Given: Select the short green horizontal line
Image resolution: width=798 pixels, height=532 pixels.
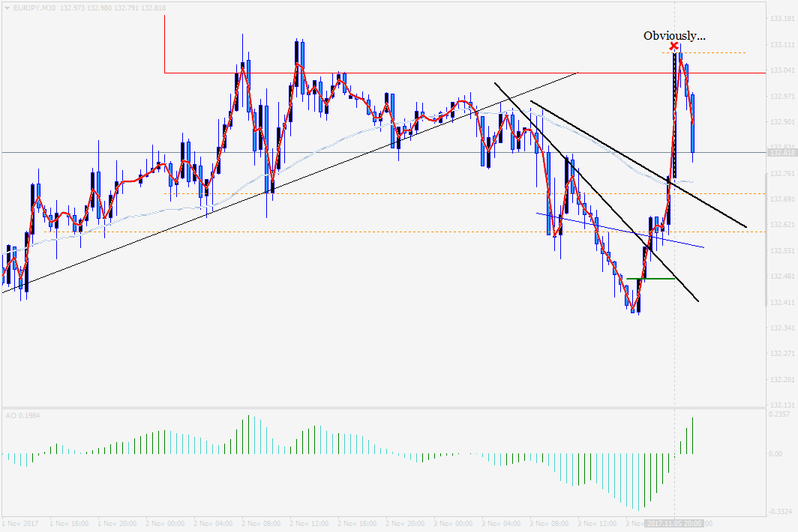Looking at the screenshot, I should [x=650, y=279].
